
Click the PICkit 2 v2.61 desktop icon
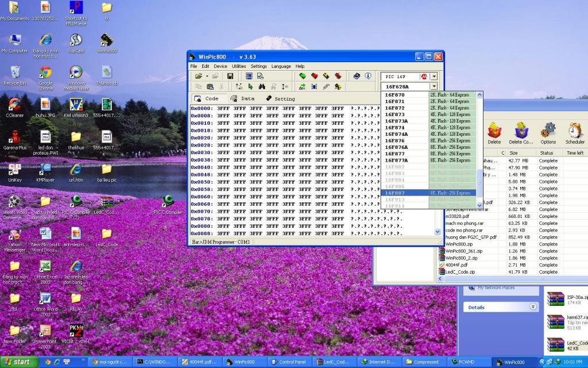pos(76,334)
